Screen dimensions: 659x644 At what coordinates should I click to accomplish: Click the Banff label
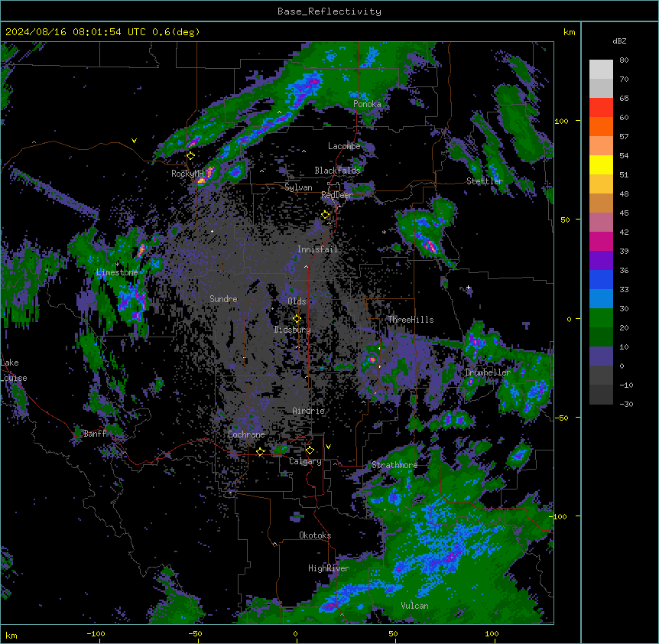(95, 434)
